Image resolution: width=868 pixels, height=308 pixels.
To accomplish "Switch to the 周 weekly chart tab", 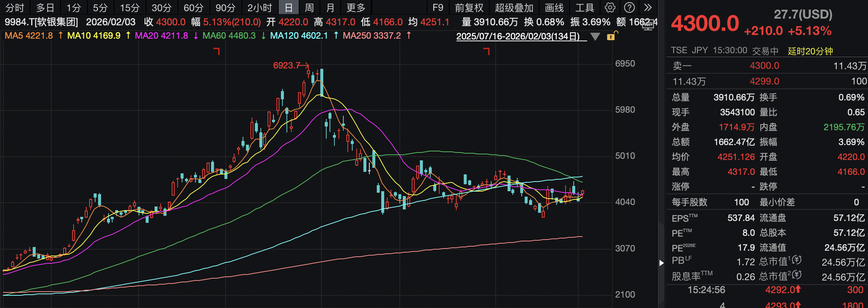I will click(x=309, y=7).
